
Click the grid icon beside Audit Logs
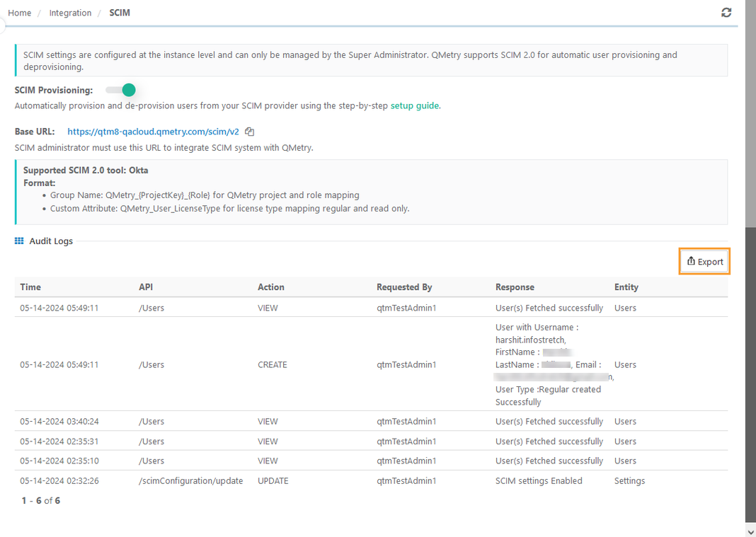pyautogui.click(x=18, y=241)
